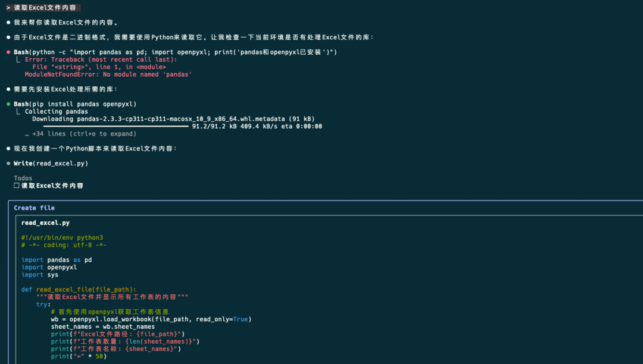This screenshot has height=364, width=643.
Task: Click the branch marker before Error: Traceback
Action: 18,59
